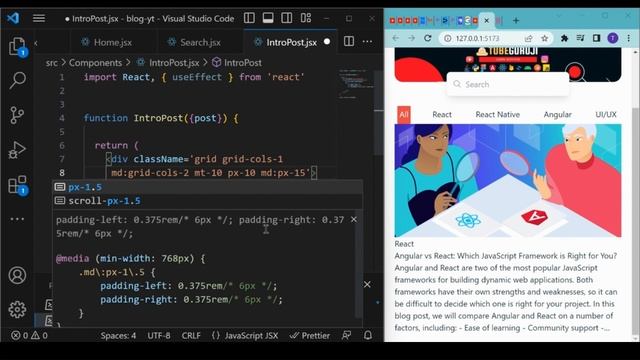Go back in the browser
Screen dimensions: 640x360
tap(396, 38)
